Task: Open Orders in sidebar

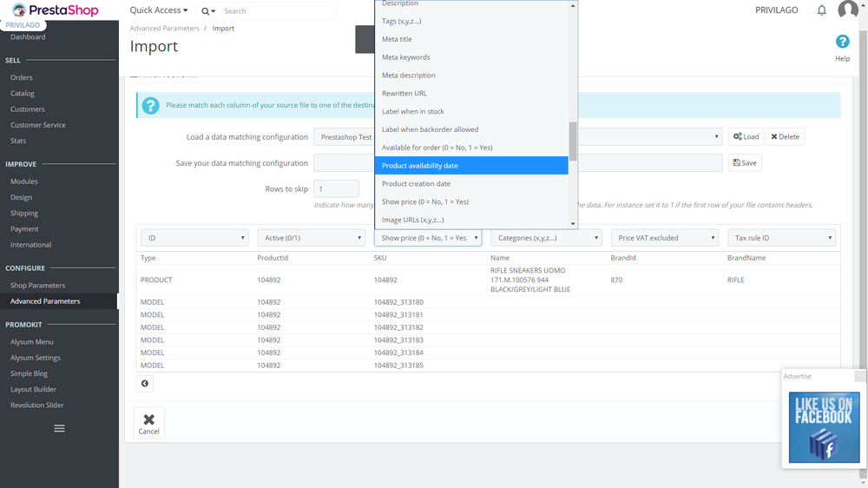Action: tap(21, 77)
